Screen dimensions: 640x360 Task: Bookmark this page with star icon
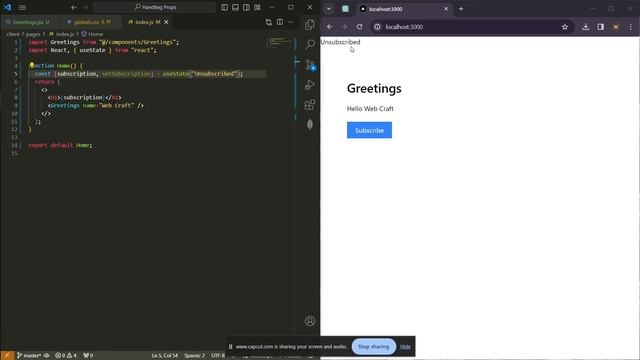[565, 27]
